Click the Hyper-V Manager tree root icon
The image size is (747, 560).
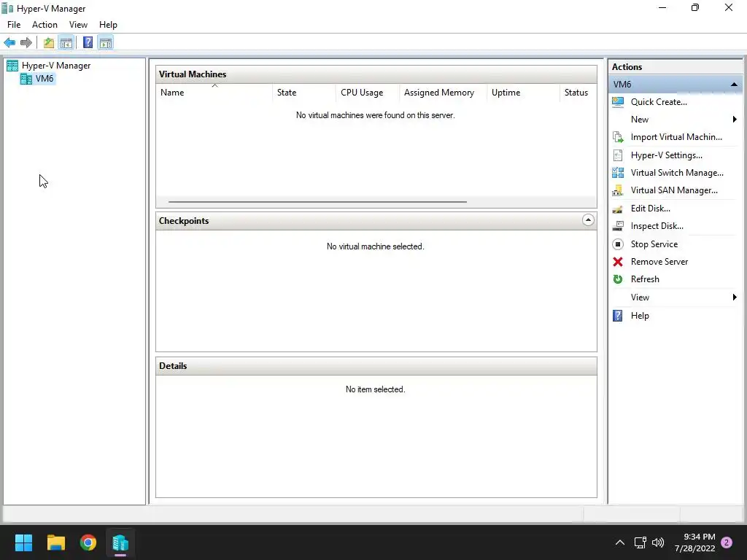pos(12,66)
